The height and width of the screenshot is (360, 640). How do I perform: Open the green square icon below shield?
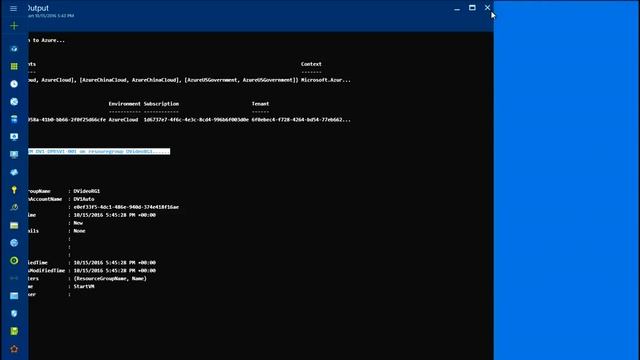(x=14, y=331)
